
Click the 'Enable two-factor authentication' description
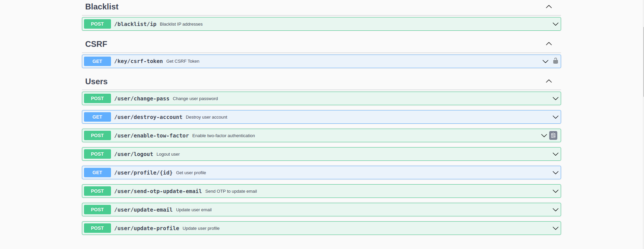[224, 136]
